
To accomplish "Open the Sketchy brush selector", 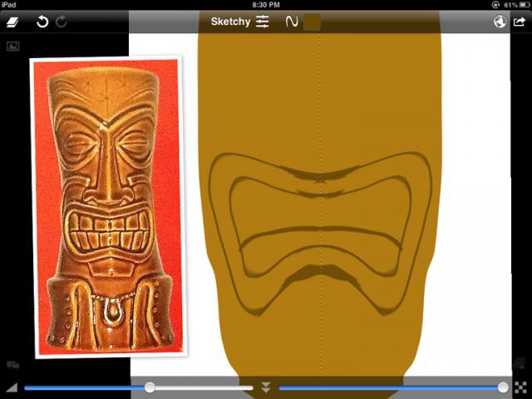I will [x=230, y=22].
